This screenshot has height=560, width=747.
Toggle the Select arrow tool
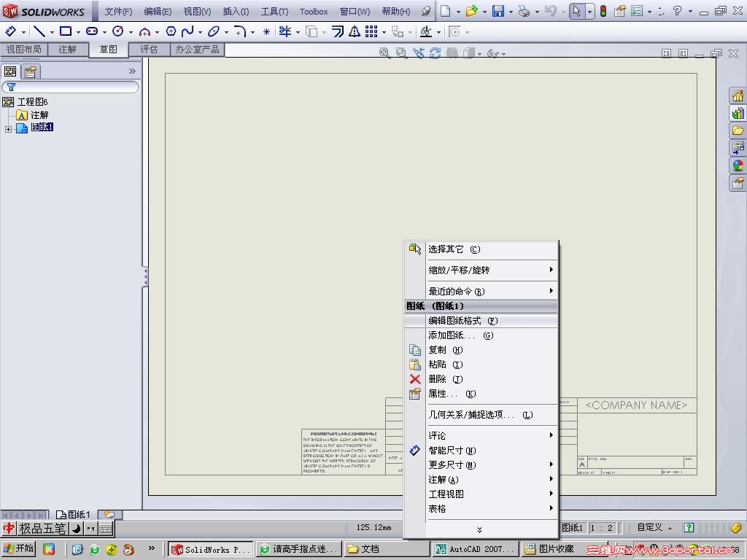(576, 11)
